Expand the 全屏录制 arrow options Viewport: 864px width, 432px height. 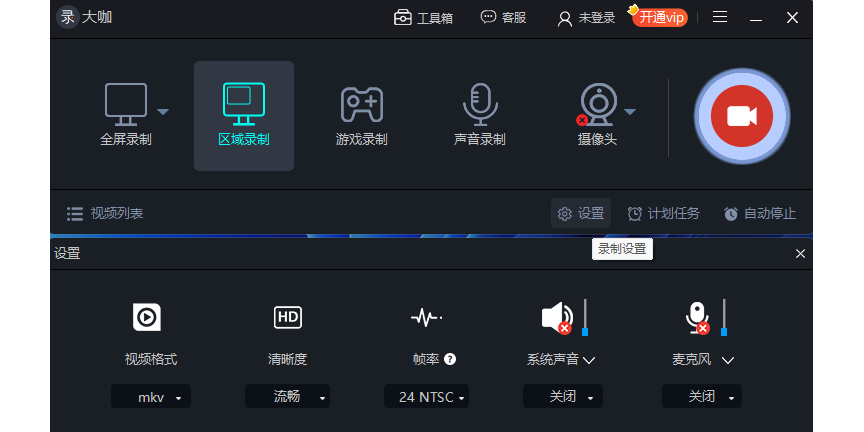click(163, 112)
